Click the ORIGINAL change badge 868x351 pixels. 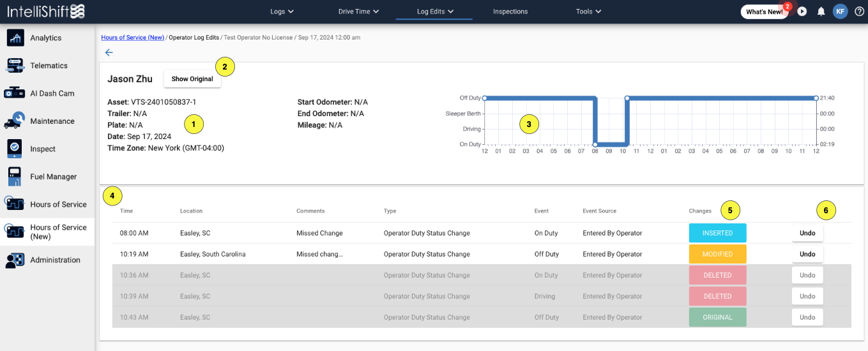tap(717, 317)
